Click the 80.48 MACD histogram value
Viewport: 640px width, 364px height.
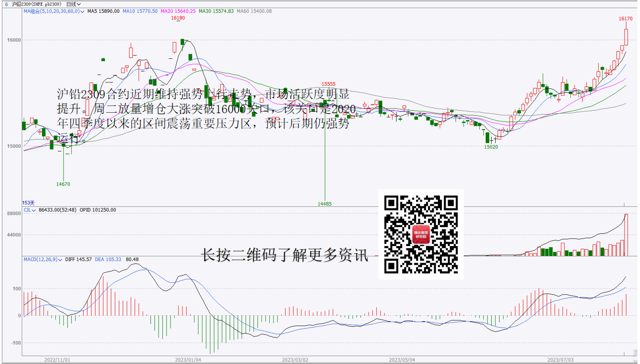point(132,260)
